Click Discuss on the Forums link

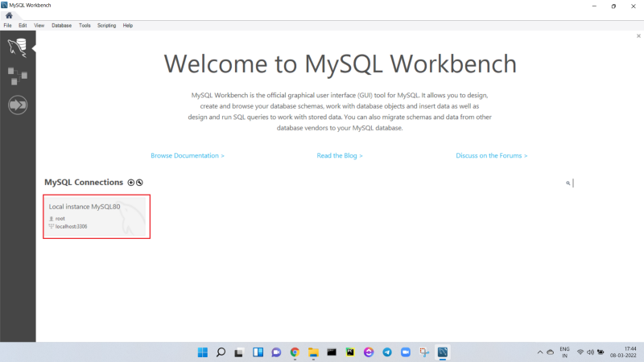(492, 155)
